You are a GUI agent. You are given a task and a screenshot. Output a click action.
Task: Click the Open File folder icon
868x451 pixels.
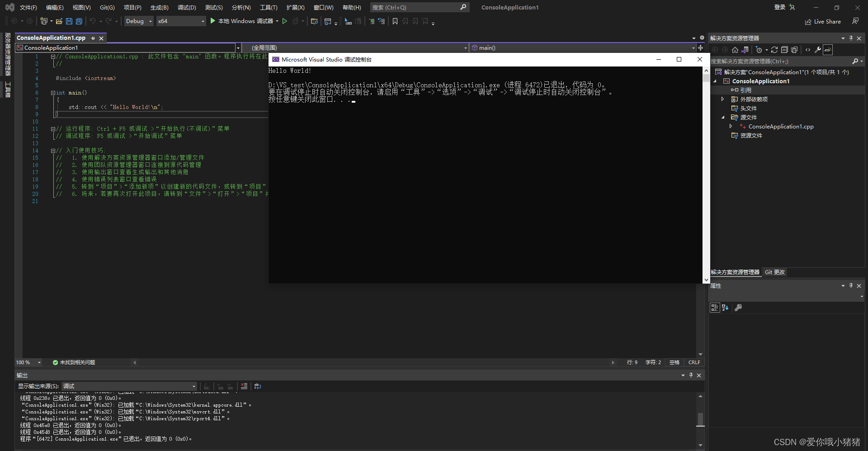click(x=59, y=21)
